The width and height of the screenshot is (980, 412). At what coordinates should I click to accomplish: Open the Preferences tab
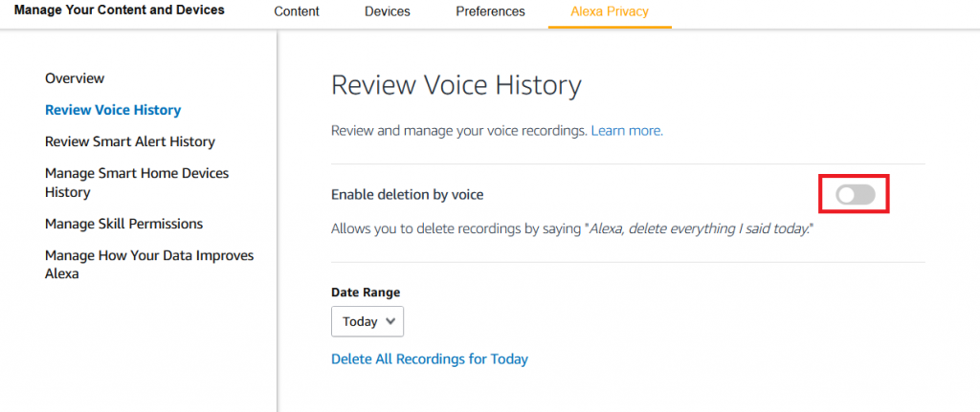click(x=490, y=11)
